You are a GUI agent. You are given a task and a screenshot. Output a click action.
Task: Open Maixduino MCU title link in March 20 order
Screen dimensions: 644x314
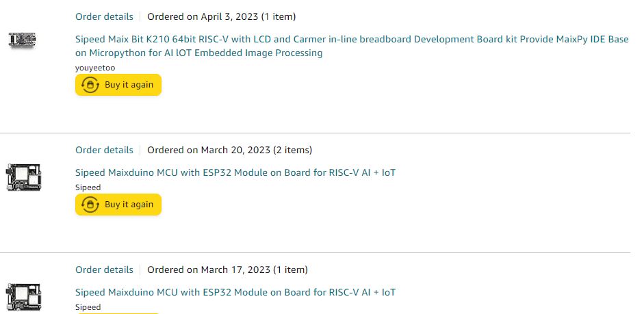click(235, 172)
